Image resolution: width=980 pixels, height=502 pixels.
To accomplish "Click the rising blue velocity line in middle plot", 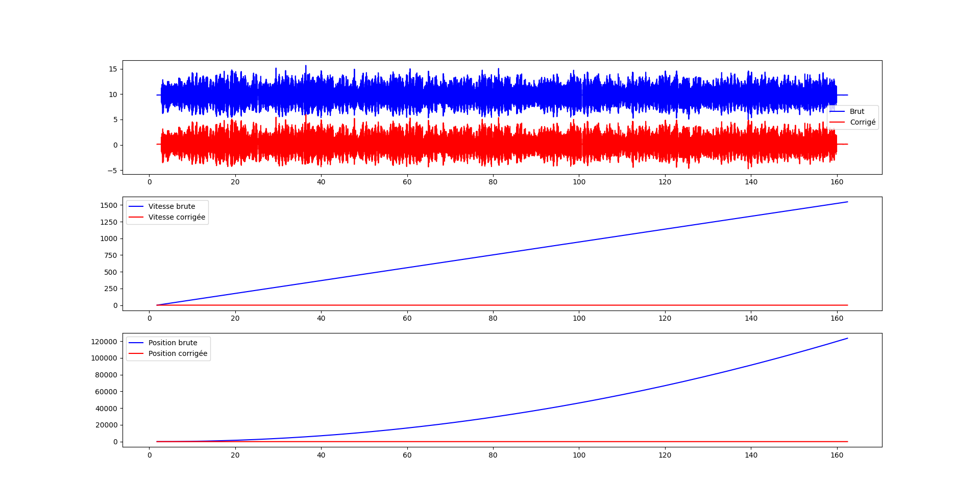I will 493,254.
